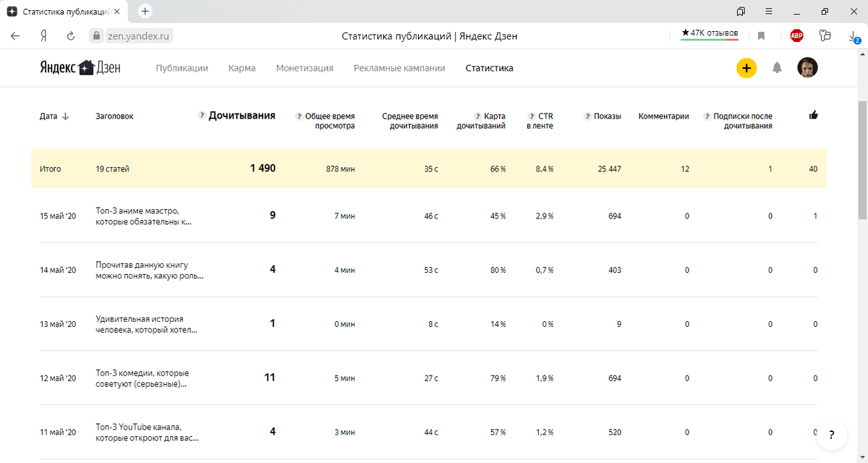
Task: Sort the table by Дата column
Action: [54, 116]
